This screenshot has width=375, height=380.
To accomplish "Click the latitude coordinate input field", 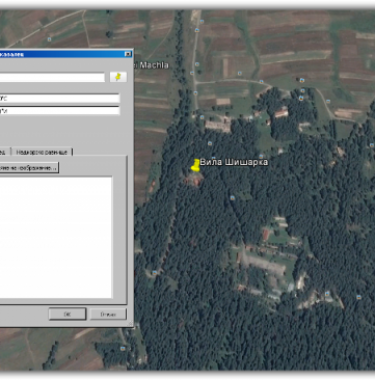I will (60, 98).
